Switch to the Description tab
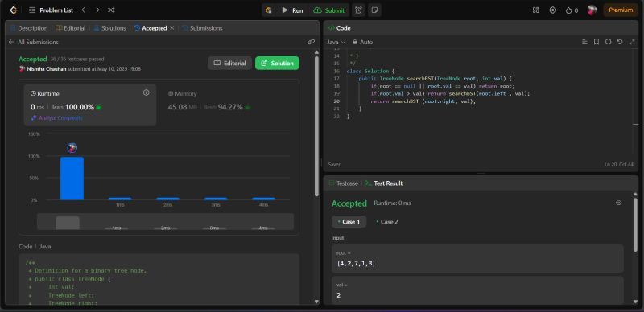Screen dimensions: 644x312 pos(29,28)
